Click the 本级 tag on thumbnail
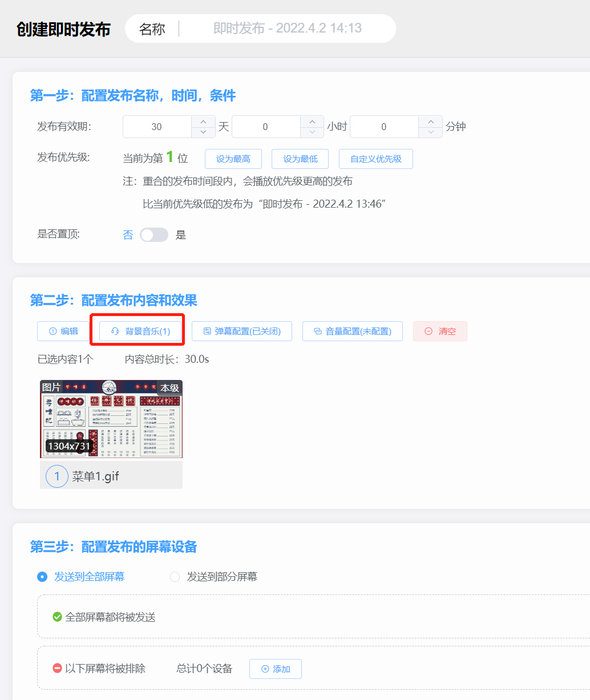 click(x=169, y=388)
